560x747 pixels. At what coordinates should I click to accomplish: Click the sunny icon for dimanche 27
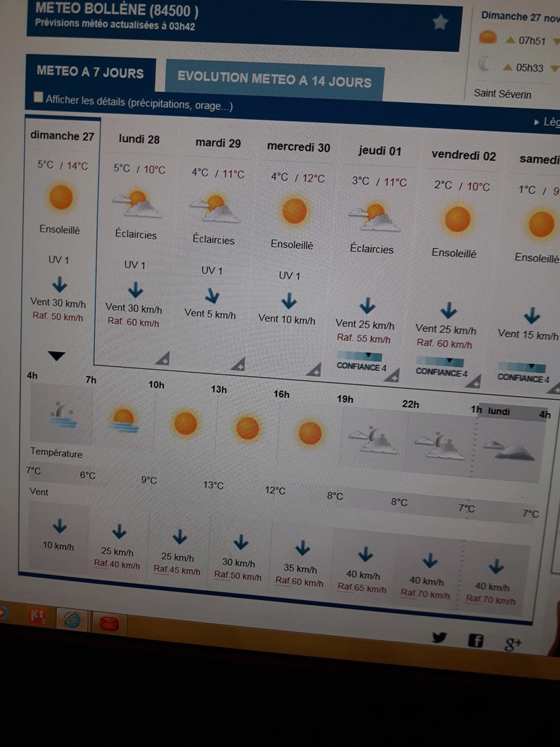tap(62, 197)
